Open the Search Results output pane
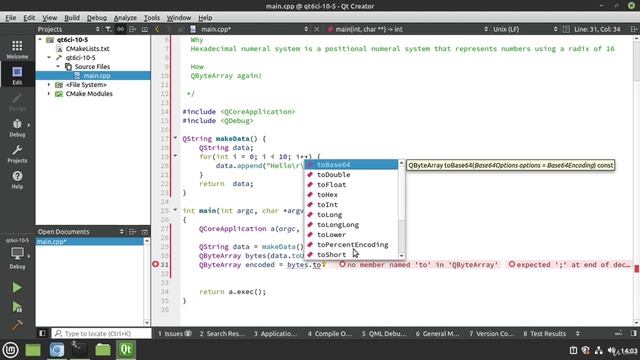Viewport: 640px width, 360px height. tap(222, 333)
